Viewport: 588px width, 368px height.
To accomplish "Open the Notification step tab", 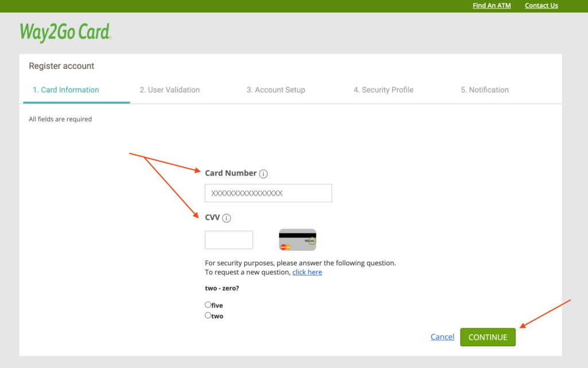I will click(485, 90).
